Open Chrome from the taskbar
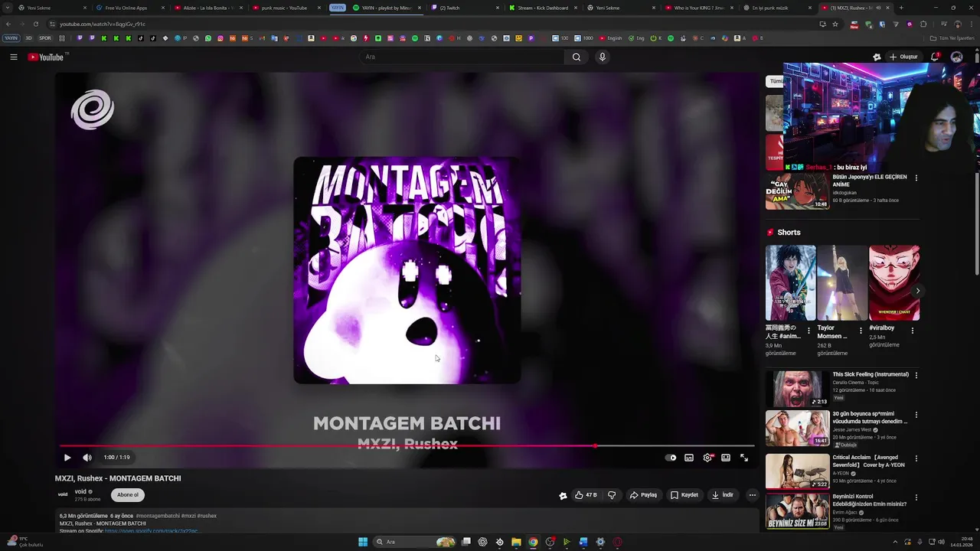Screen dimensions: 980x551 (533, 542)
